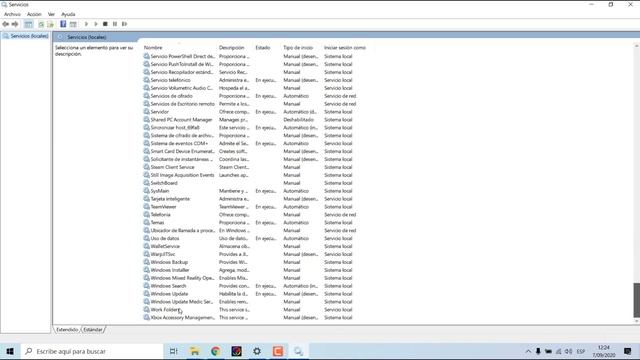The width and height of the screenshot is (640, 360).
Task: Toggle the show/hide console tree icon
Action: tap(28, 24)
